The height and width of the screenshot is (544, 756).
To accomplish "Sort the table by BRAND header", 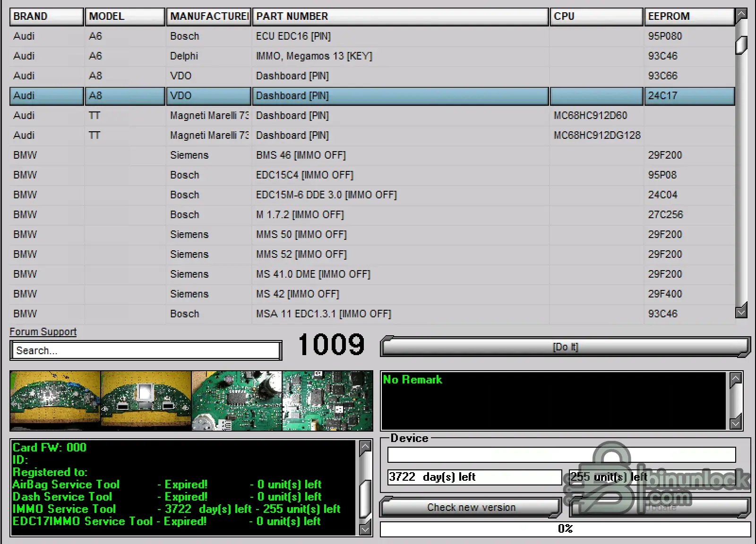I will pyautogui.click(x=46, y=16).
